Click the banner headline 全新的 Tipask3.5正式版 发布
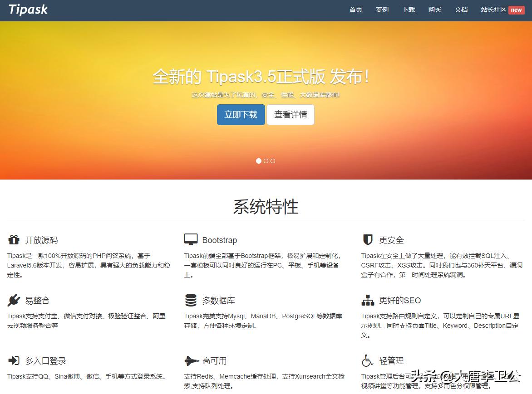 261,76
